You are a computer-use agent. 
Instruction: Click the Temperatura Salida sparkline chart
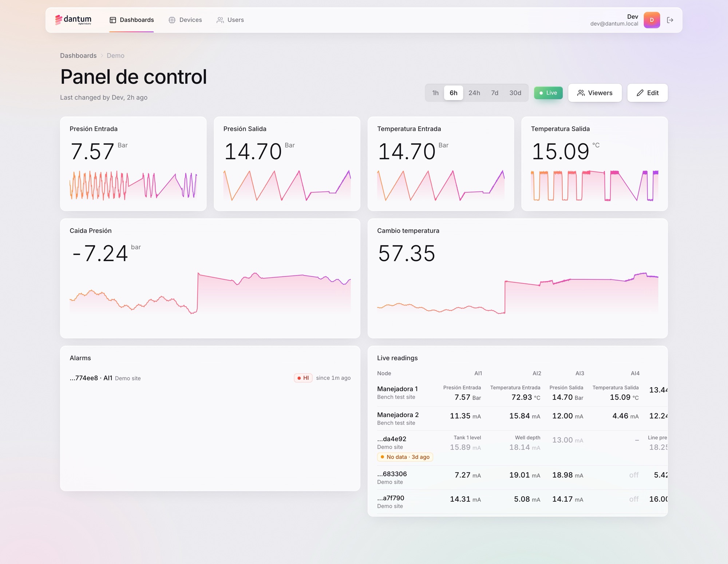[594, 186]
